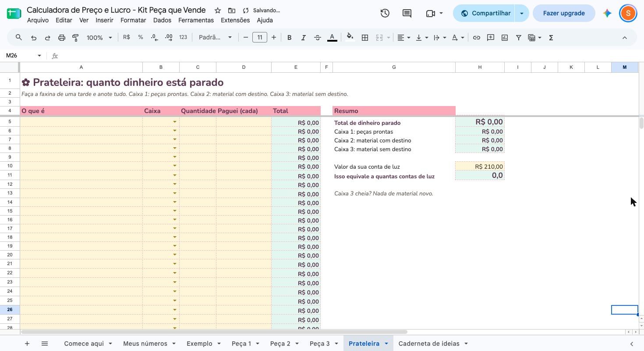Screen dimensions: 644x351
Task: Add a comment from the toolbar
Action: point(491,38)
